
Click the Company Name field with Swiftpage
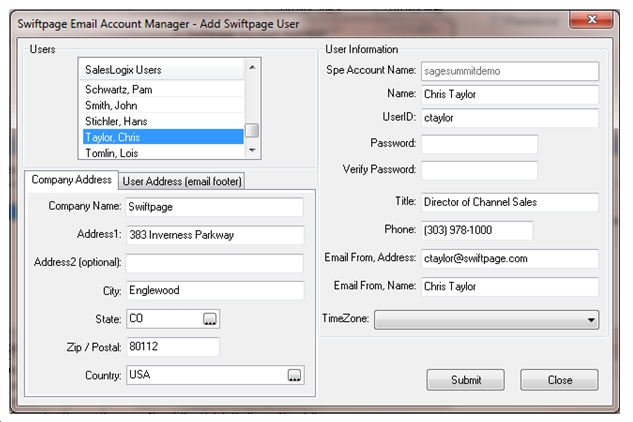click(x=215, y=207)
